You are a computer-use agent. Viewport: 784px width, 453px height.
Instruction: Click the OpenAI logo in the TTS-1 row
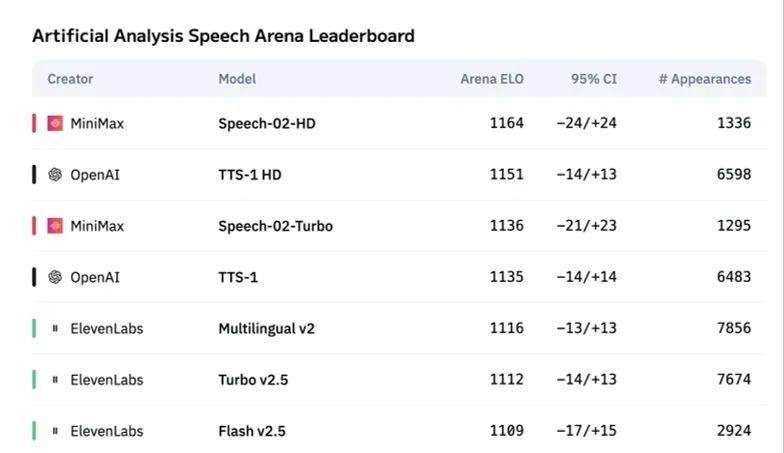(55, 277)
